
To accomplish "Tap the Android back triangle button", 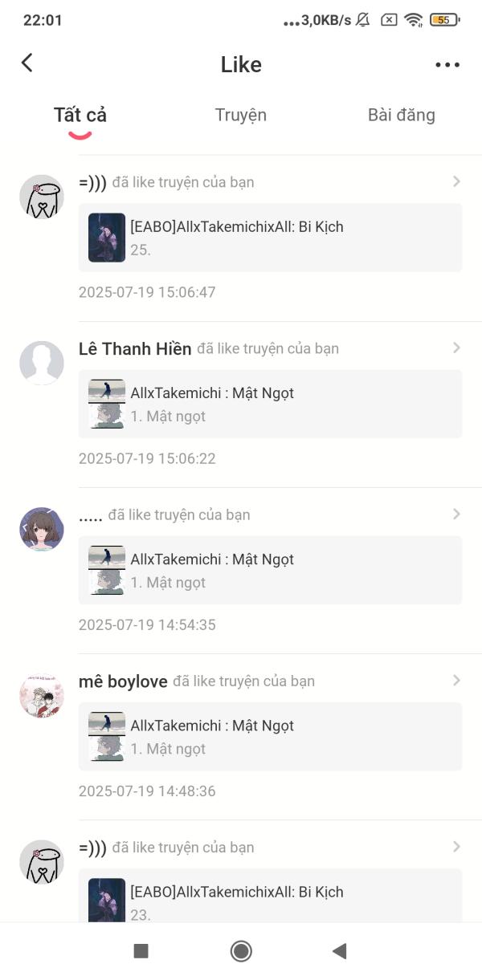I will (339, 951).
